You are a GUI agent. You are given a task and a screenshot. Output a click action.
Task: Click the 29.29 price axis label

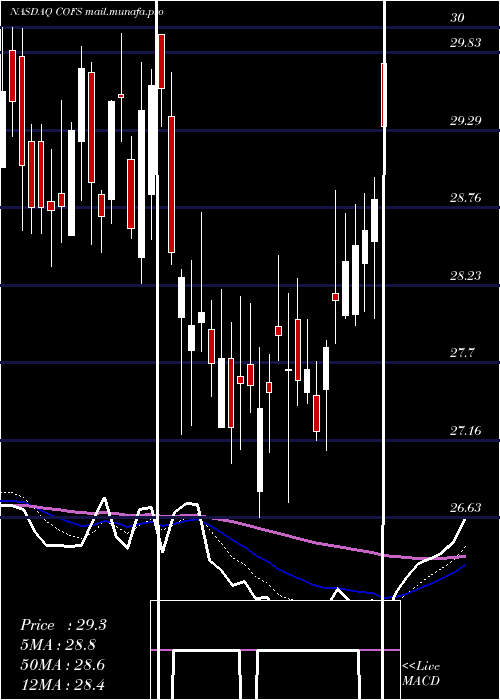click(466, 120)
